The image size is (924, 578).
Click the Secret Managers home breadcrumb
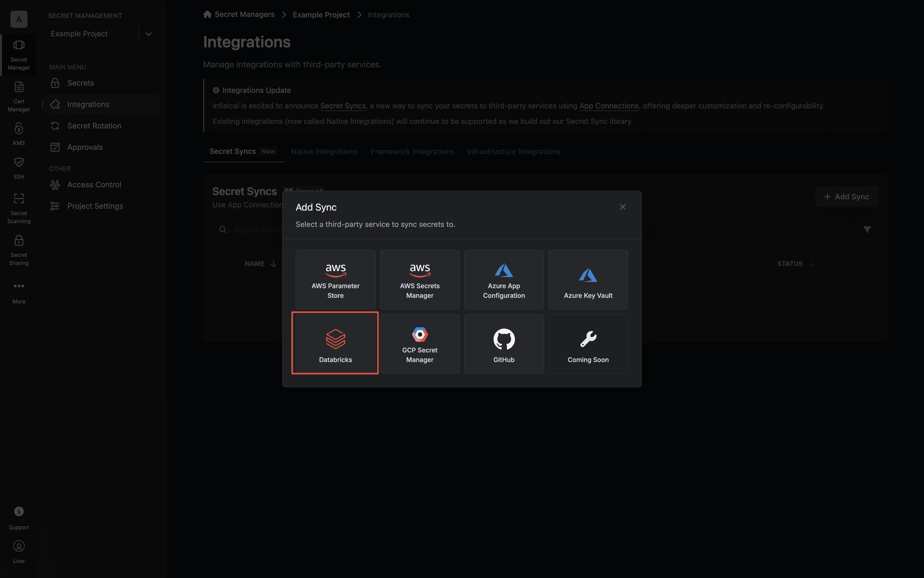239,14
